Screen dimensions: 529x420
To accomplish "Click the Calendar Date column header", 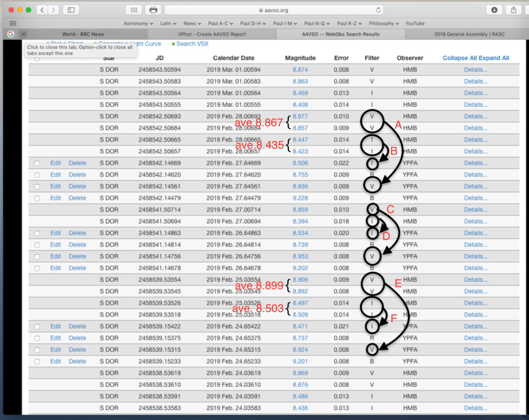I will point(233,58).
